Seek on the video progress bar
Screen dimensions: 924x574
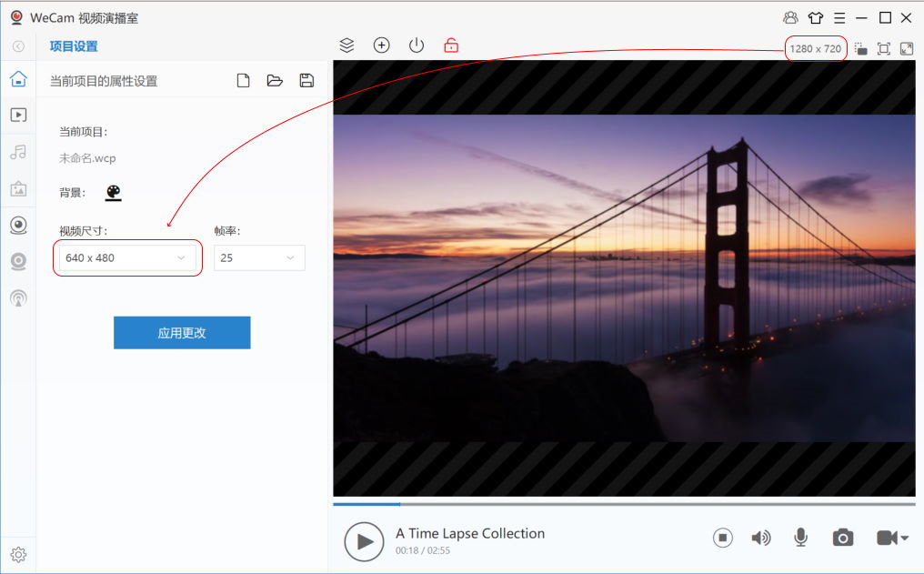[x=624, y=503]
